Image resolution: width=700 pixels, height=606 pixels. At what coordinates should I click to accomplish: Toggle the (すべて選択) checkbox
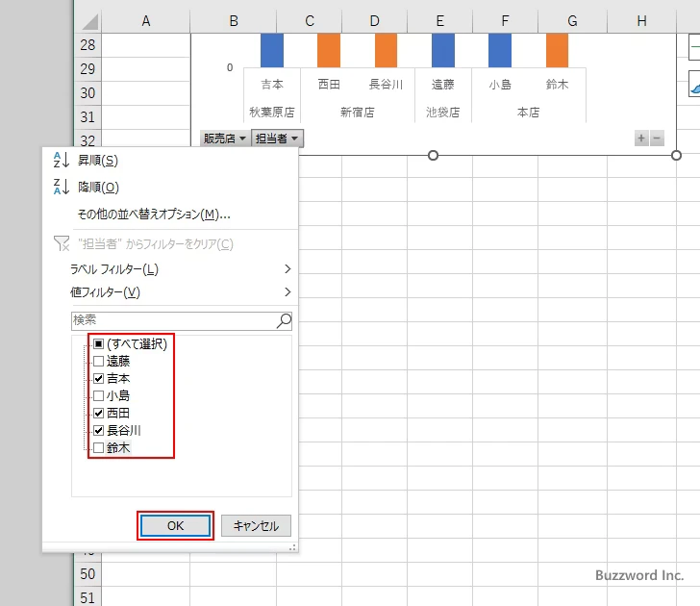[99, 343]
